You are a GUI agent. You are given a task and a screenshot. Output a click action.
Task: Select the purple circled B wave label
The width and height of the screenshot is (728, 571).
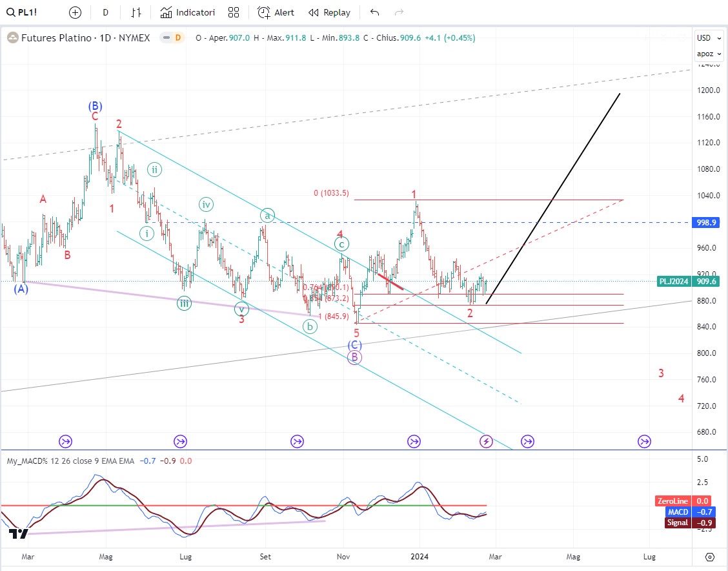pyautogui.click(x=355, y=357)
